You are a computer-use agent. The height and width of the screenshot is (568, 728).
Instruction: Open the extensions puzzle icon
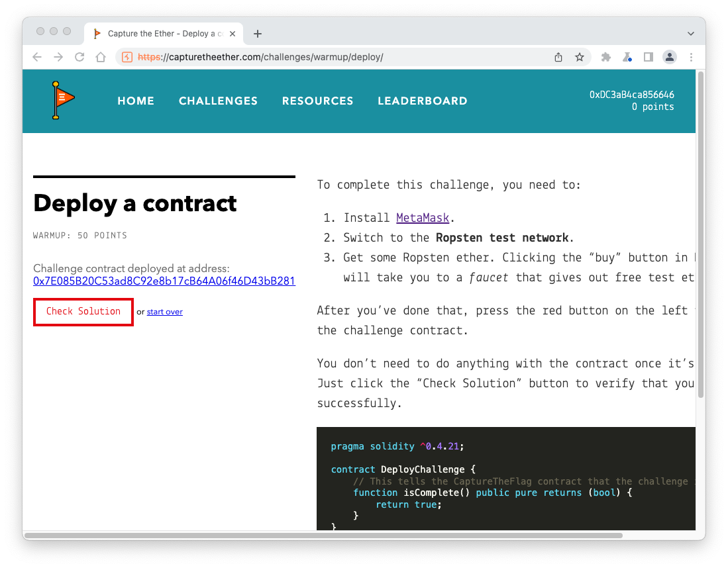pyautogui.click(x=605, y=57)
